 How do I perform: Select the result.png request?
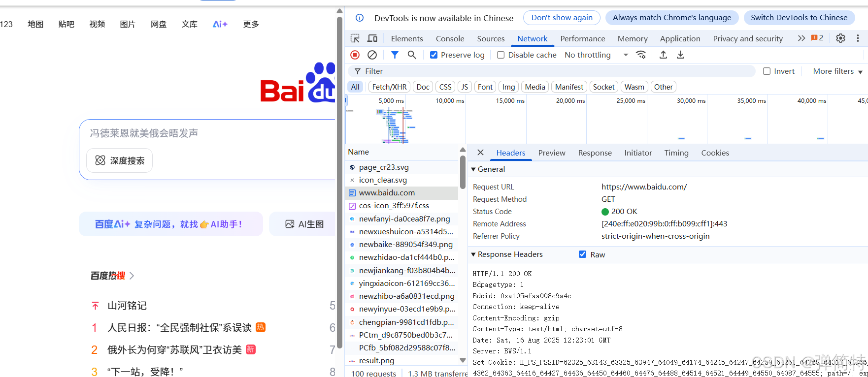pos(401,361)
